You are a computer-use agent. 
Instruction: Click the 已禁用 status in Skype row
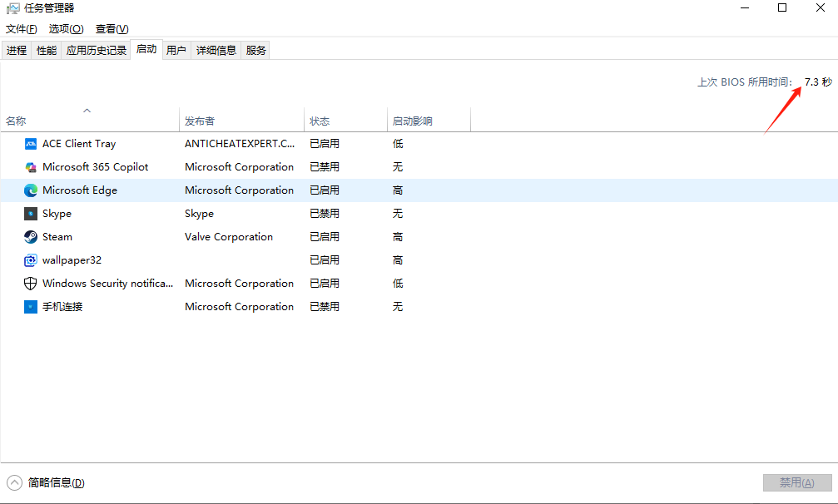[x=325, y=214]
